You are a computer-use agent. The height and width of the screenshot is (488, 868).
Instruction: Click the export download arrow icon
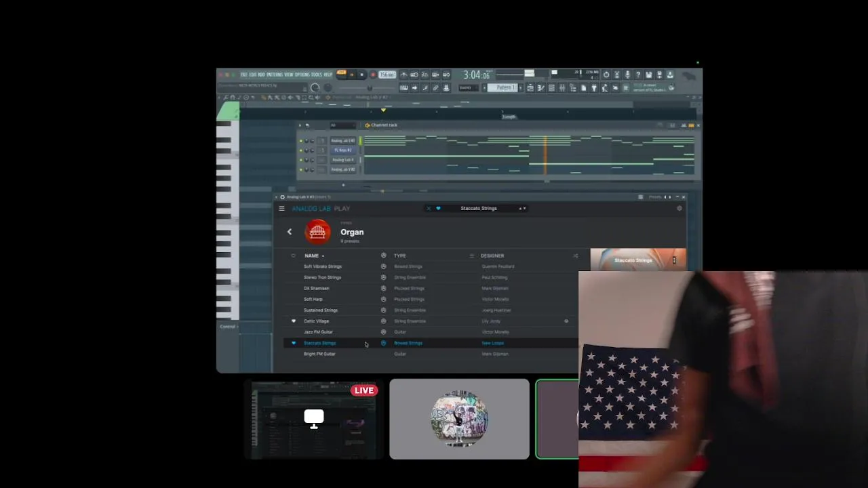[670, 75]
